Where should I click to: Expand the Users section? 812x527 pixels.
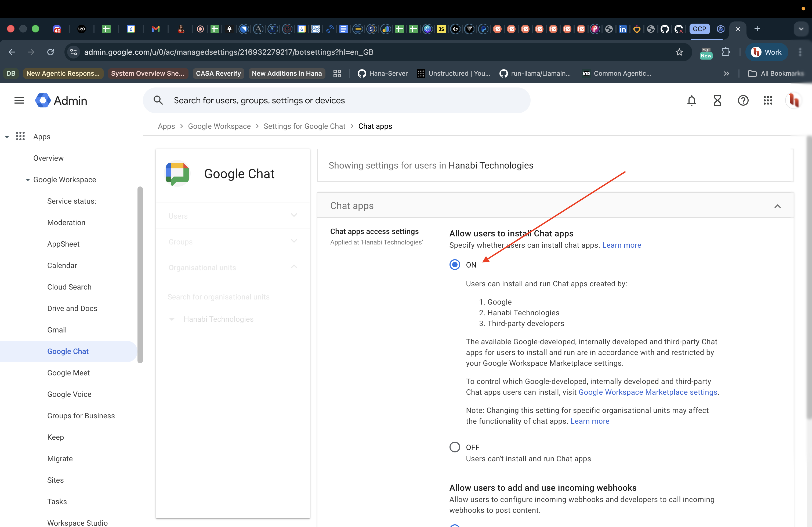point(294,215)
